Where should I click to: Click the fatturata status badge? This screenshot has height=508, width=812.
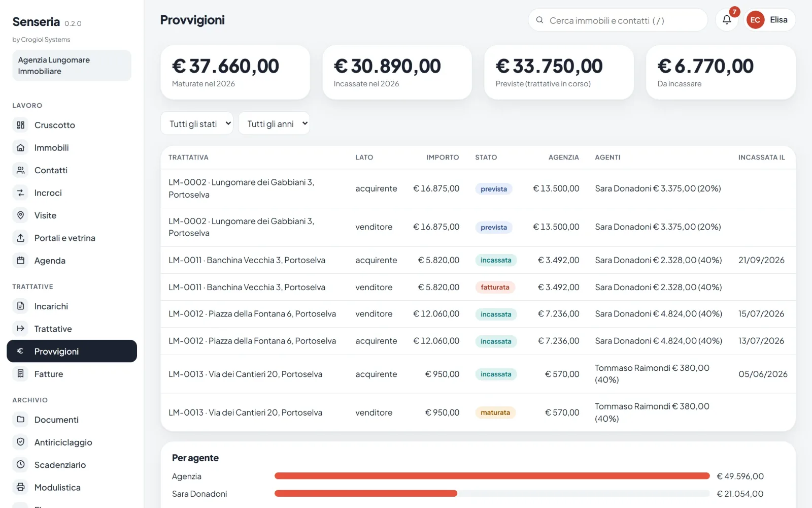495,287
